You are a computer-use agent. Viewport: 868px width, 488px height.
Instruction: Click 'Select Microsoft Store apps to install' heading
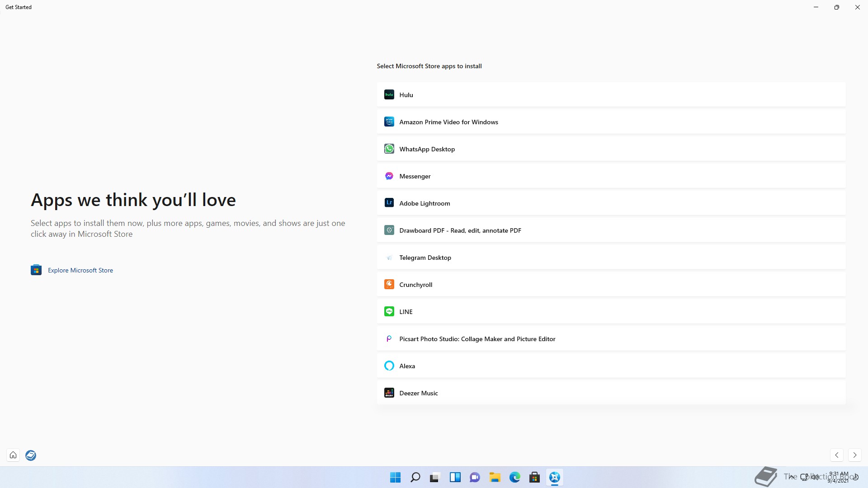coord(429,66)
